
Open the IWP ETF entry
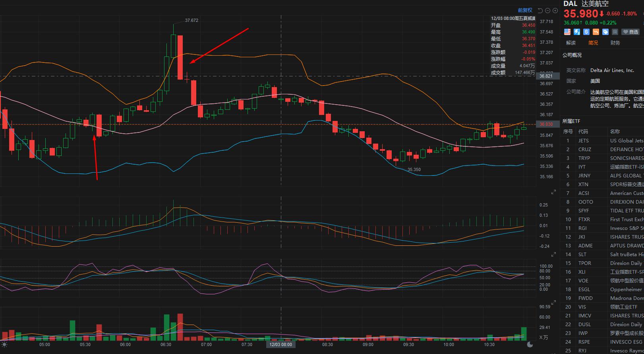(602, 333)
